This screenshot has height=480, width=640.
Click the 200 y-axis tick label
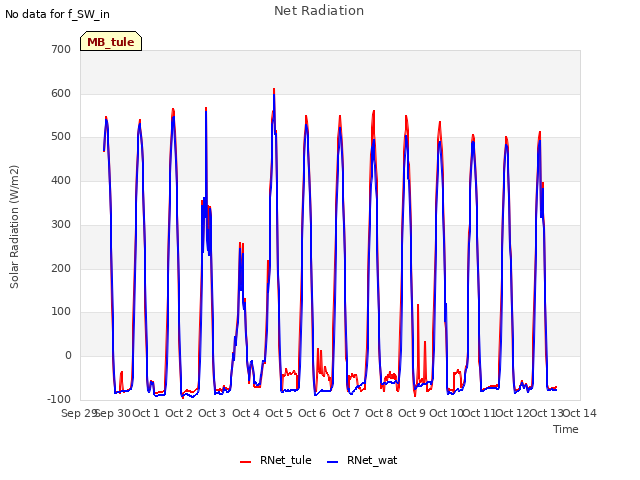[x=61, y=269]
